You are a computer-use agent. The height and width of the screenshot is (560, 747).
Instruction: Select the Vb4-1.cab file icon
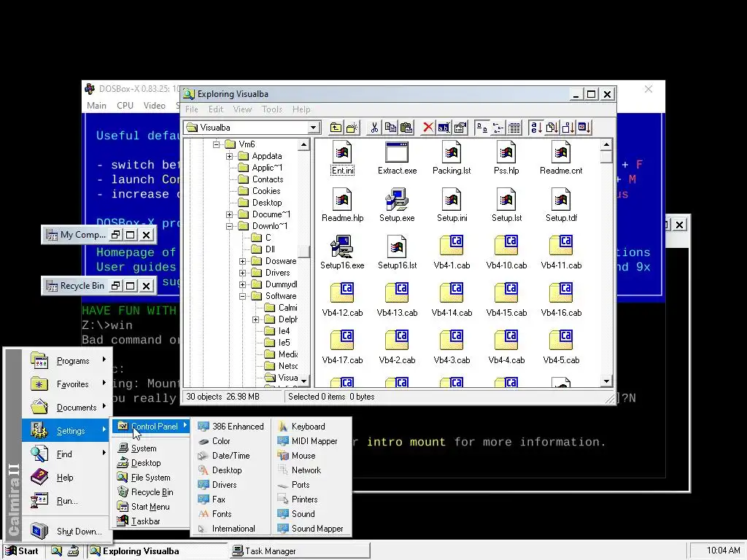(452, 246)
